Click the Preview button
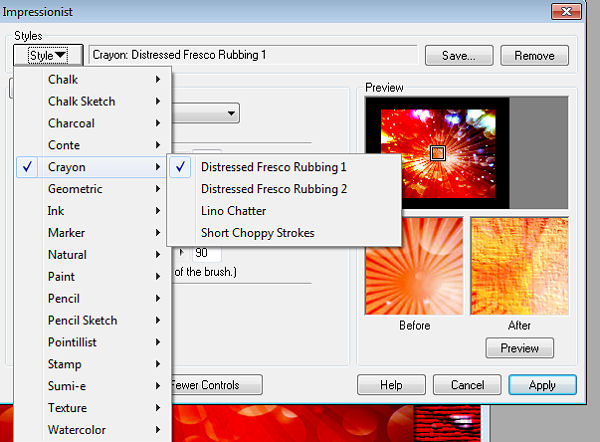The width and height of the screenshot is (600, 442). click(519, 348)
